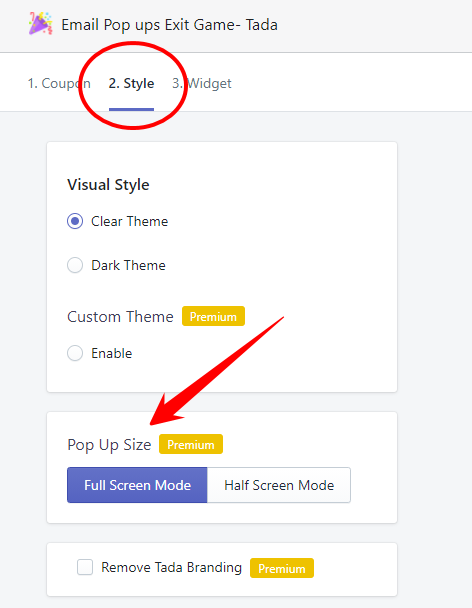Choose the Dark Theme radio button
The height and width of the screenshot is (608, 472).
click(75, 266)
